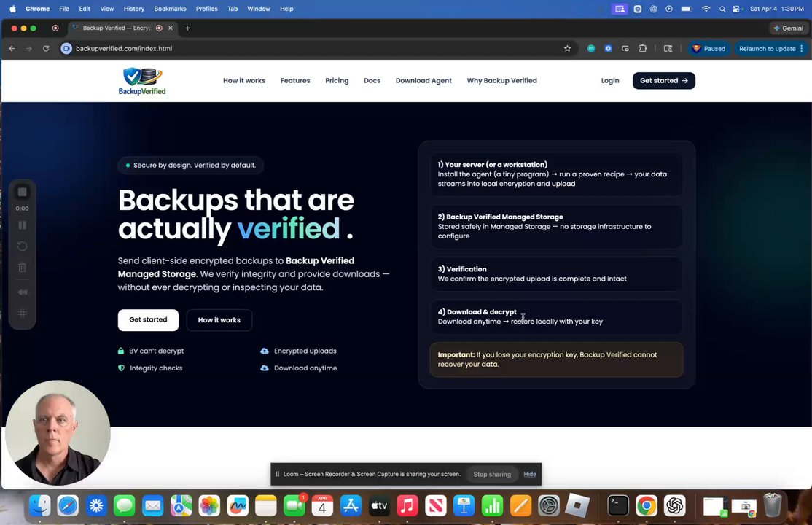Viewport: 812px width, 525px height.
Task: Go to the Pricing page
Action: coord(337,81)
